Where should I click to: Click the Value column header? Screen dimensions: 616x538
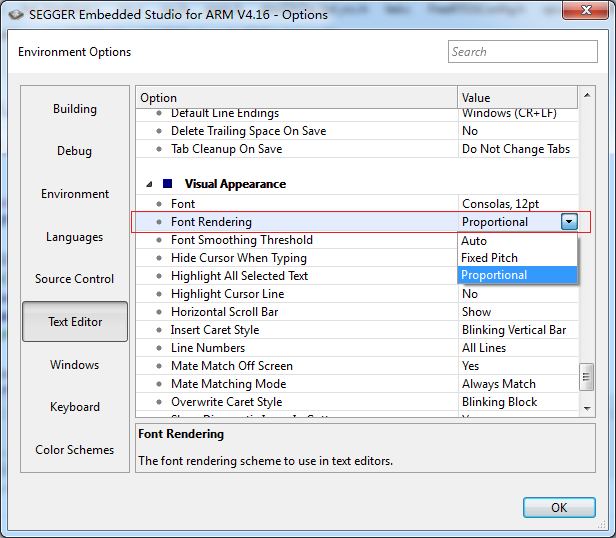point(517,97)
